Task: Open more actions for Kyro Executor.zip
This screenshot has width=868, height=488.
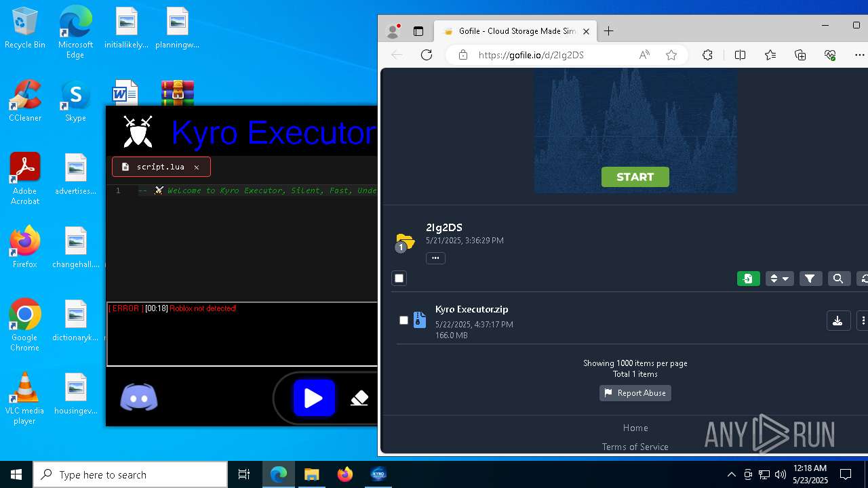Action: (863, 321)
